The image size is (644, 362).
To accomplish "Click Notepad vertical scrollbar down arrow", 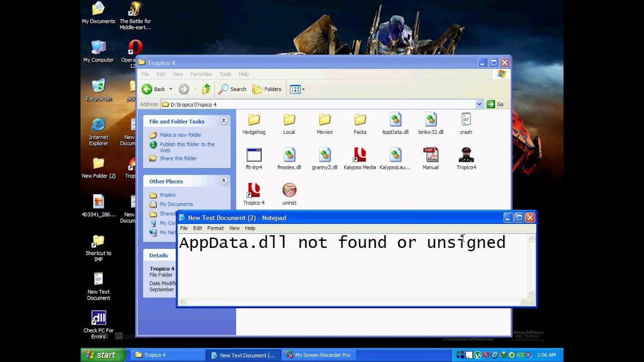I will [531, 294].
